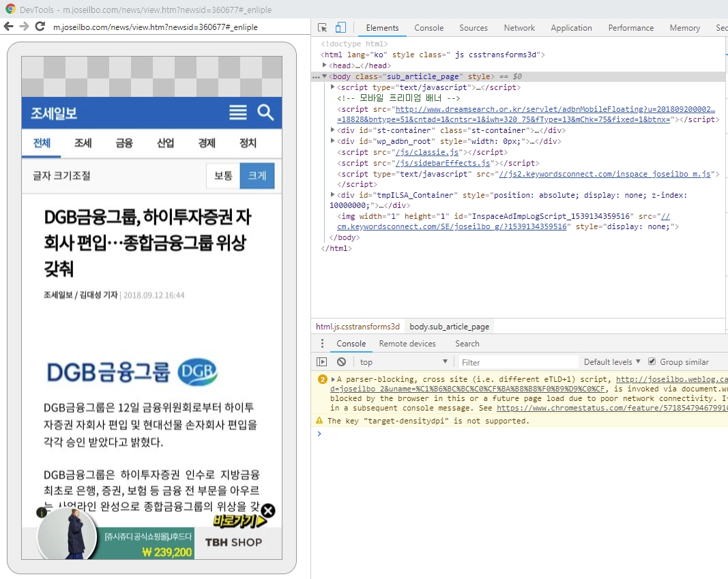Image resolution: width=728 pixels, height=579 pixels.
Task: Click the body element ellipsis actions
Action: pyautogui.click(x=316, y=77)
